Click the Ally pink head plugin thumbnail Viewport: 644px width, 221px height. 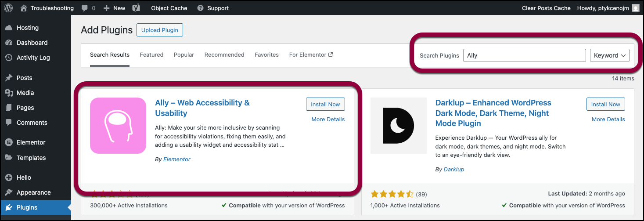click(118, 126)
